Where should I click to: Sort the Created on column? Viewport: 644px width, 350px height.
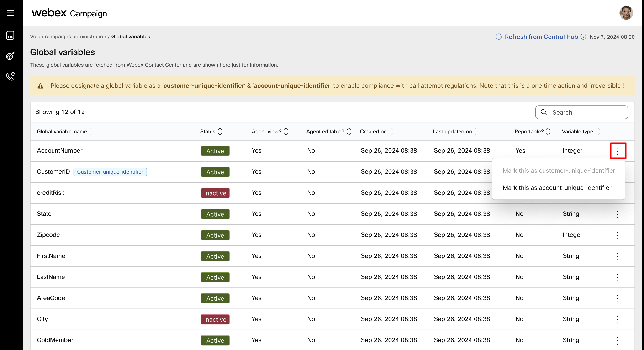(x=391, y=132)
